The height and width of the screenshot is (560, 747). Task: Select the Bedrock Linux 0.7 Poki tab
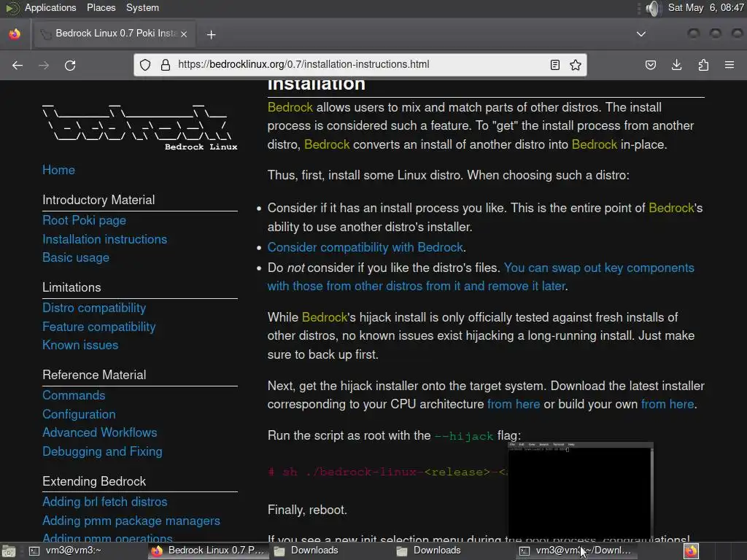click(x=115, y=34)
